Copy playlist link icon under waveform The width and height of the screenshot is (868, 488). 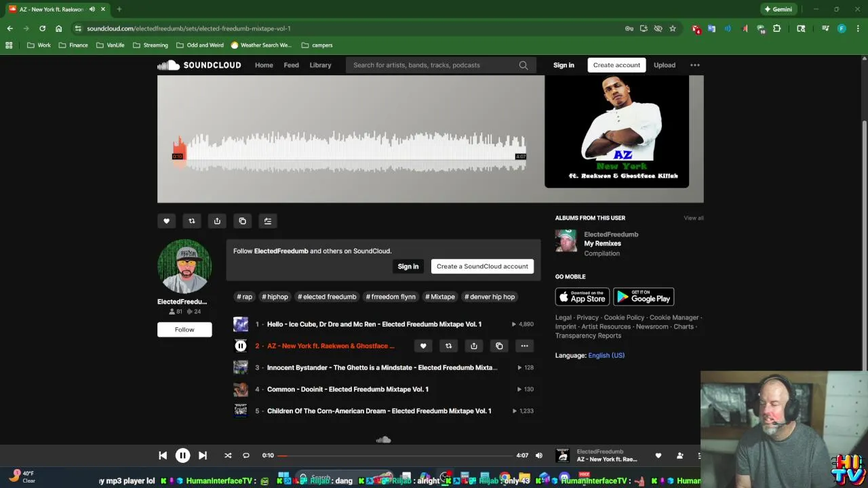(x=243, y=221)
